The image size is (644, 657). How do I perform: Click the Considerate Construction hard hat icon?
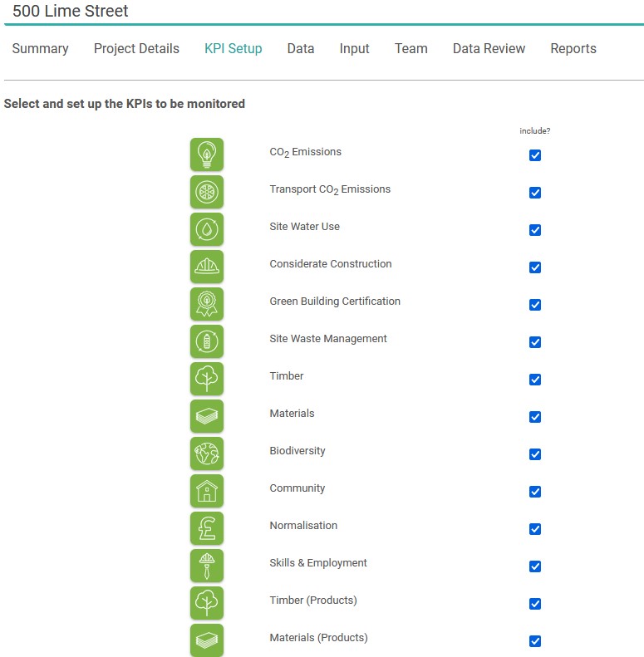pos(207,267)
